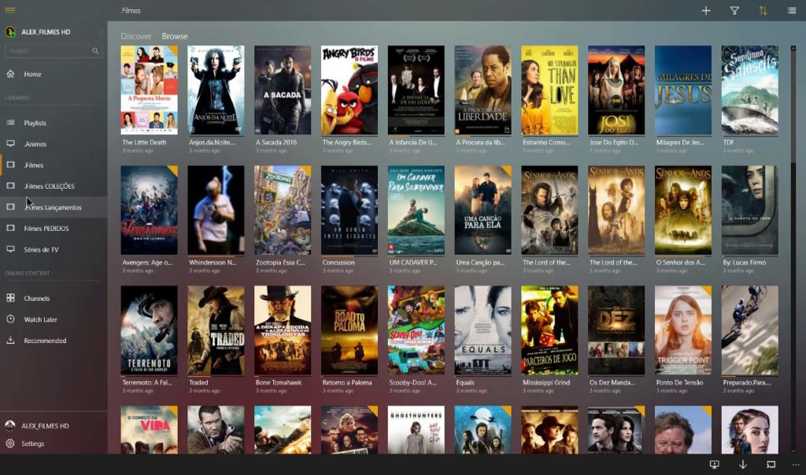
Task: Click the fullscreen rectangle icon in bottom bar
Action: point(771,464)
